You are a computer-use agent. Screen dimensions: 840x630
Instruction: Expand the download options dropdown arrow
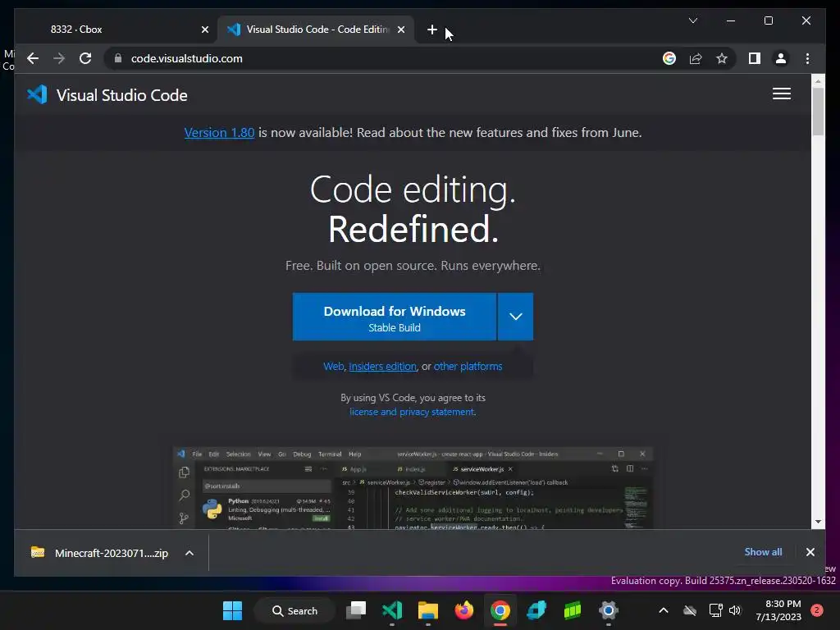coord(515,317)
